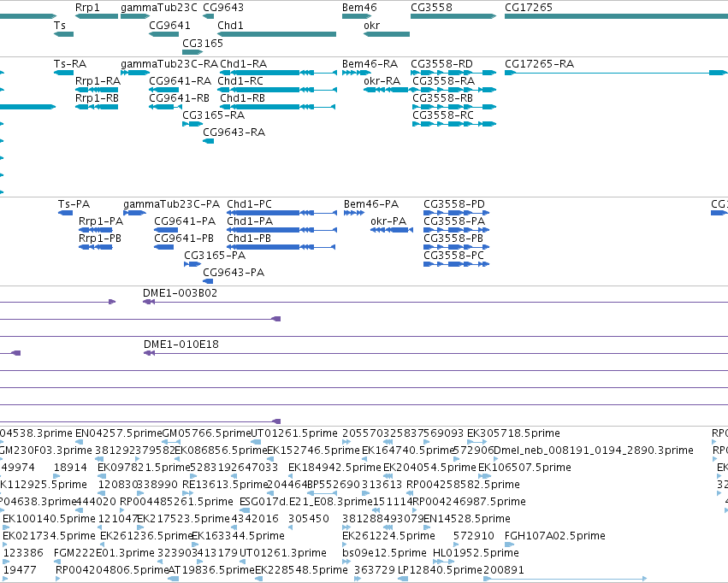The height and width of the screenshot is (583, 728).
Task: Select the Bem46-PA protein label
Action: (371, 204)
